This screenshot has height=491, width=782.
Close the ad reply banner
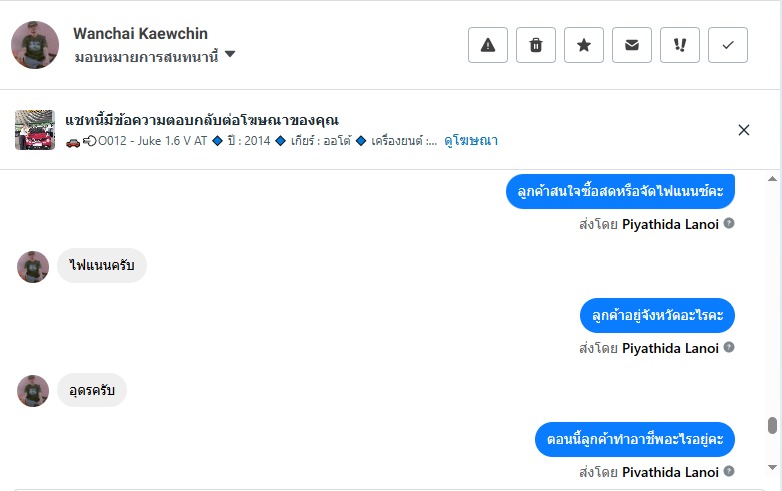pyautogui.click(x=744, y=130)
